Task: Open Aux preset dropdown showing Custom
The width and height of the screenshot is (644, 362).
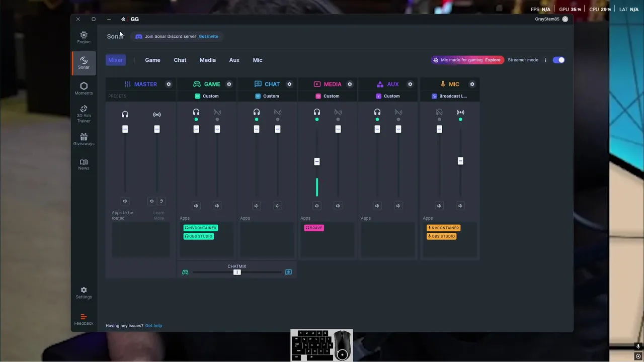Action: coord(388,96)
